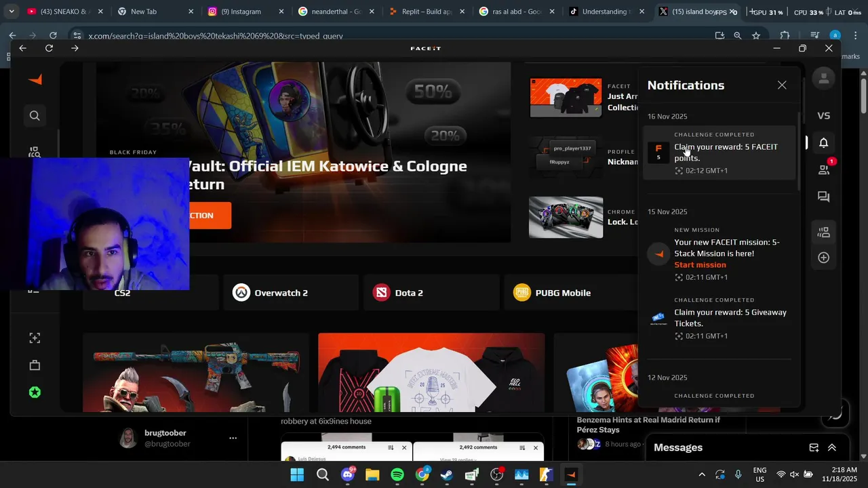This screenshot has height=488, width=868.
Task: Click the plus circle icon in the right sidebar
Action: pos(824,258)
